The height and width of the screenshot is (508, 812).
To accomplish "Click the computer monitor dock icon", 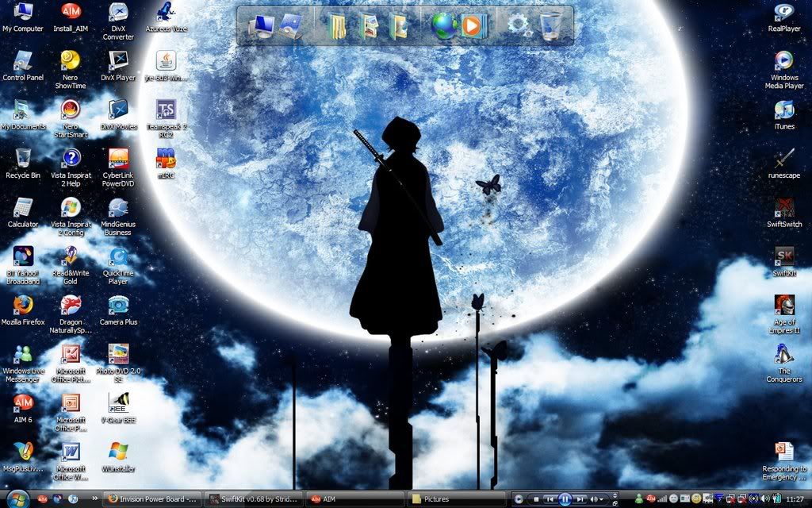I will tap(262, 26).
